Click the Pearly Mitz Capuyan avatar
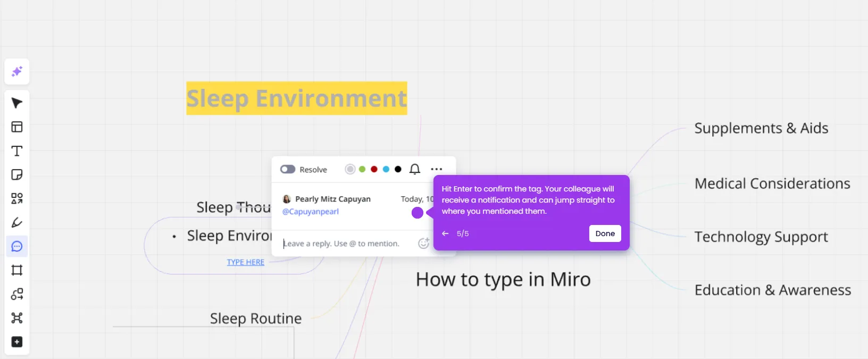Screen dimensions: 868x359 coord(287,199)
